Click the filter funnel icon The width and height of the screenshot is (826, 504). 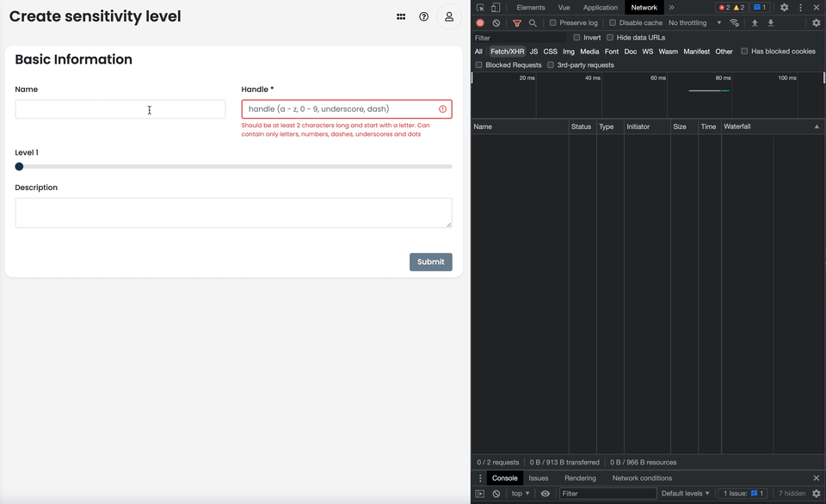tap(516, 22)
